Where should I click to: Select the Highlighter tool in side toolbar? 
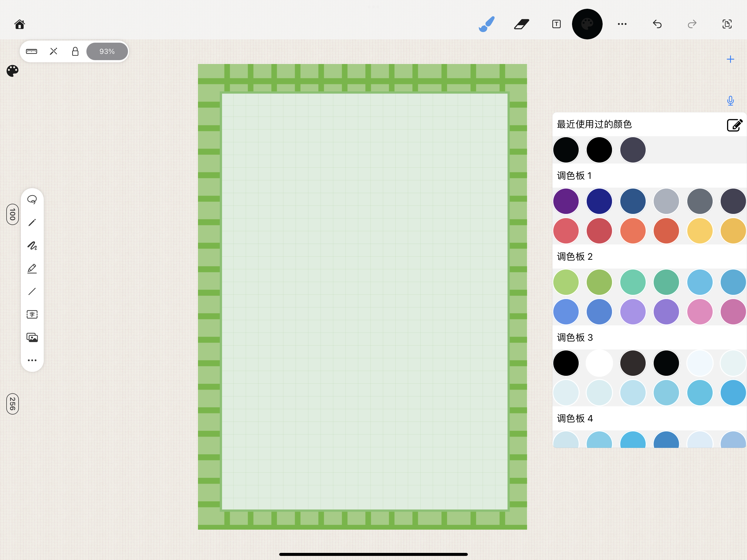[x=32, y=269]
